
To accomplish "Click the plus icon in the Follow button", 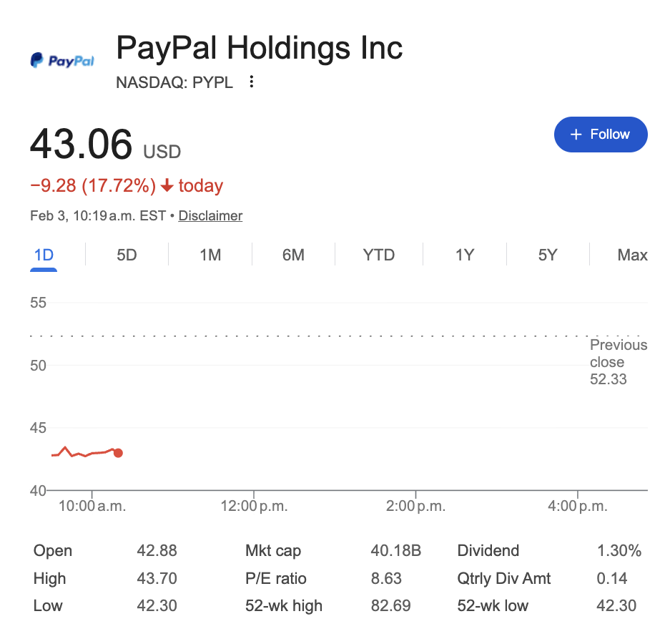I will (x=575, y=134).
